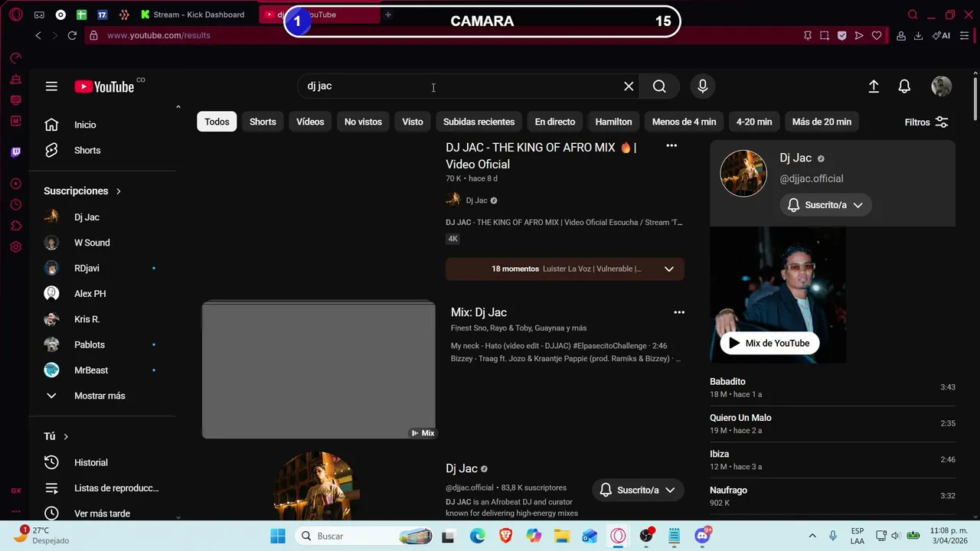Image resolution: width=980 pixels, height=551 pixels.
Task: Open Brave browser from the taskbar
Action: tap(505, 536)
